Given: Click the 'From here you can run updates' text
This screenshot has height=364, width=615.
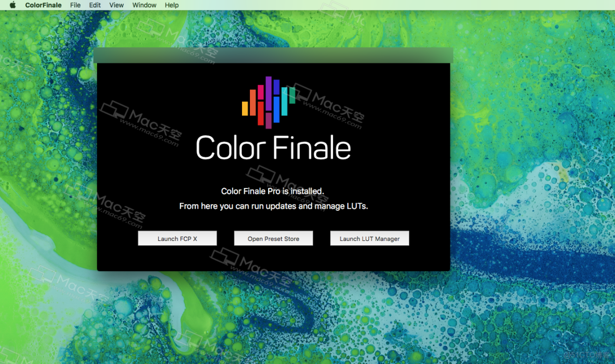Looking at the screenshot, I should click(x=273, y=206).
